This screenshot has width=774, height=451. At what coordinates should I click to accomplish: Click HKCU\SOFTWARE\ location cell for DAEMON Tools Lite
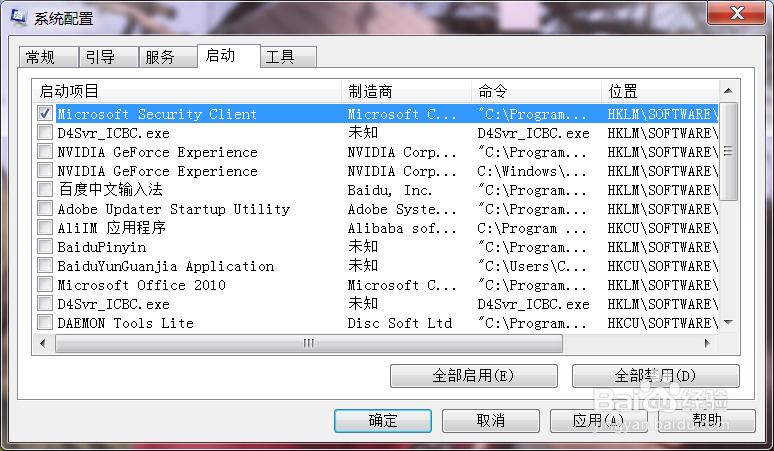(662, 323)
